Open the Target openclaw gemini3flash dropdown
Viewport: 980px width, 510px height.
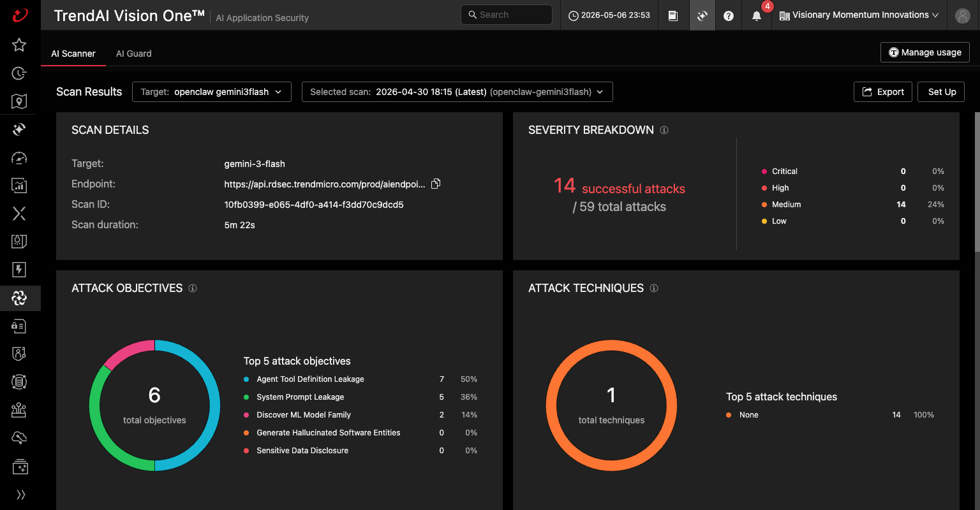(x=212, y=92)
